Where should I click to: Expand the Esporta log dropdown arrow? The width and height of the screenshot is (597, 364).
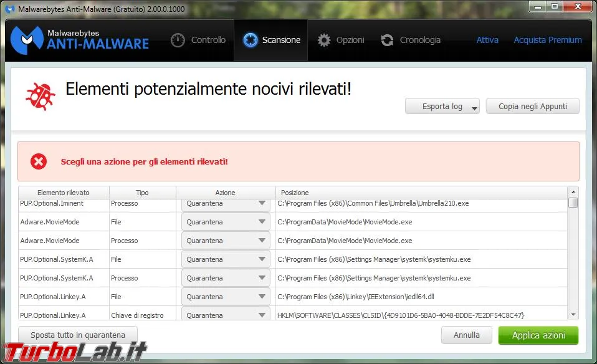pos(474,108)
